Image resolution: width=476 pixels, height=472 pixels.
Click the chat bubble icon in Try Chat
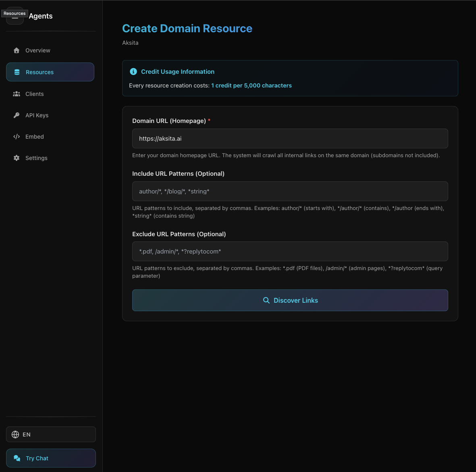(x=17, y=458)
